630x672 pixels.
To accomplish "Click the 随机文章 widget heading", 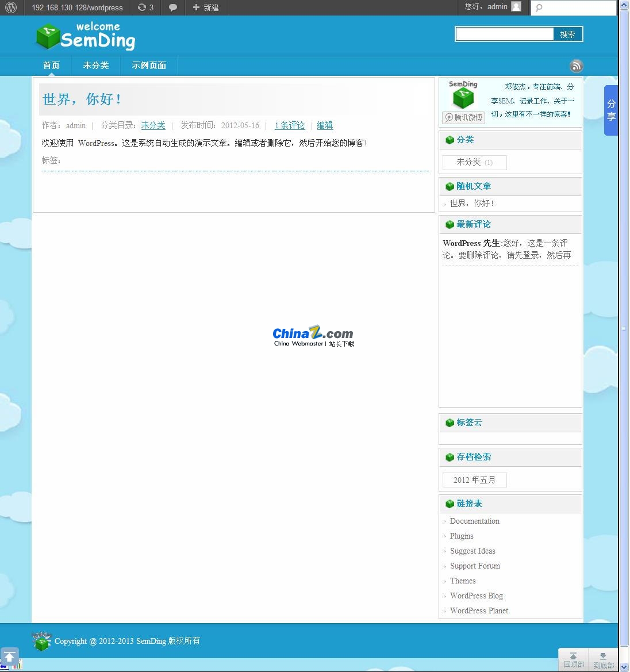I will point(474,186).
